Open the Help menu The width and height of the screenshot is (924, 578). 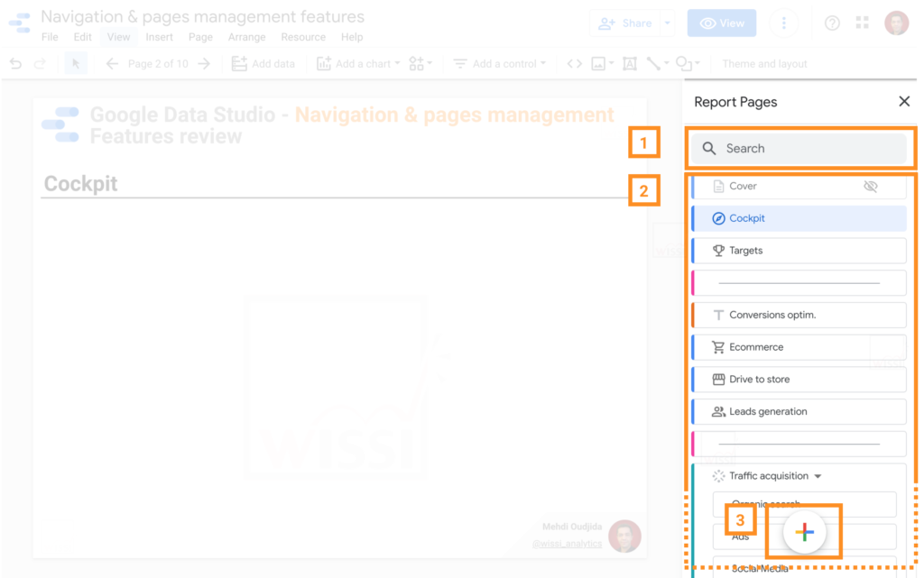[x=352, y=37]
